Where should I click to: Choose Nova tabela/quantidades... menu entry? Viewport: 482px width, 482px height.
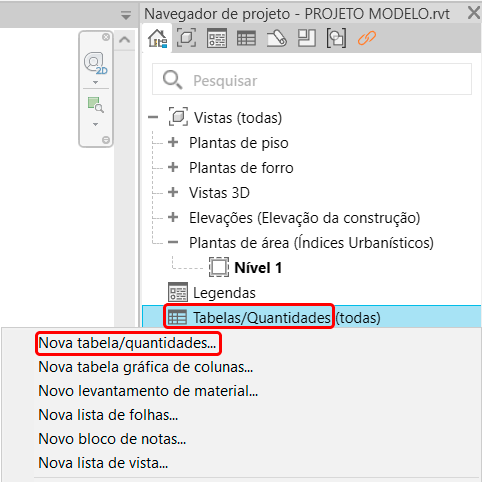click(127, 343)
